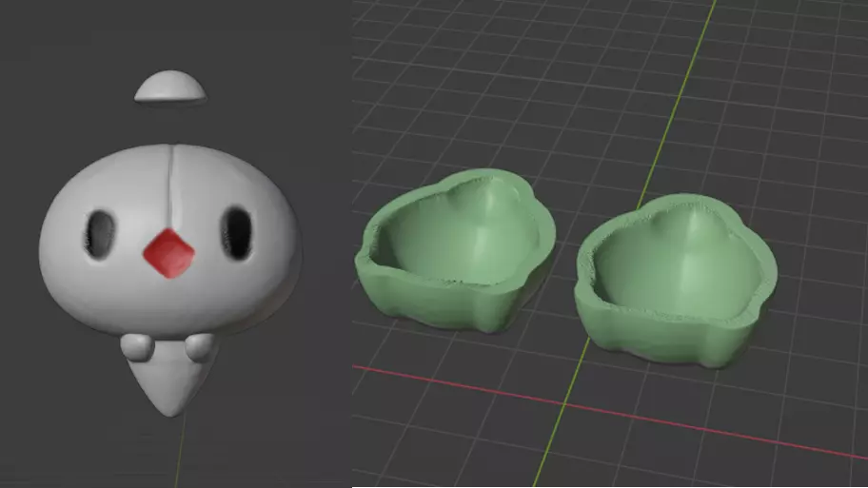Select the right small foot nub
868x488 pixels.
[x=198, y=348]
